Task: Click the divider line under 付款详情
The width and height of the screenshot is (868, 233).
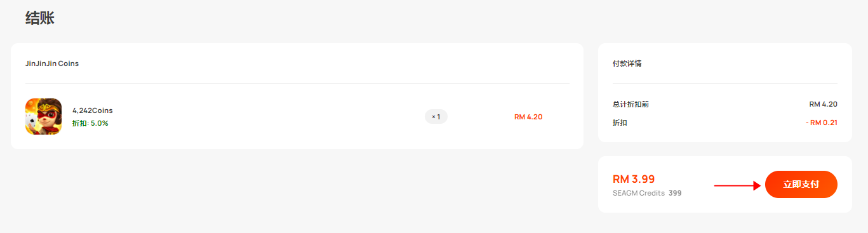Action: click(x=724, y=83)
